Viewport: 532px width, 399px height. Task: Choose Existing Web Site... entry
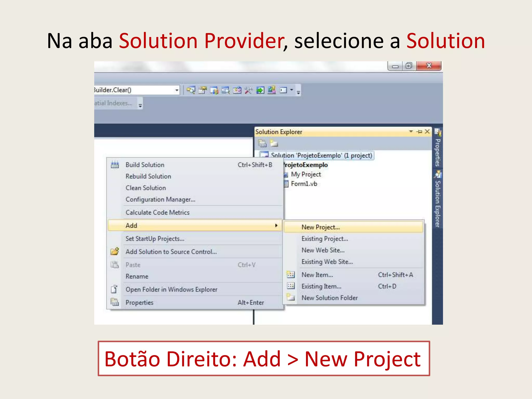click(353, 262)
